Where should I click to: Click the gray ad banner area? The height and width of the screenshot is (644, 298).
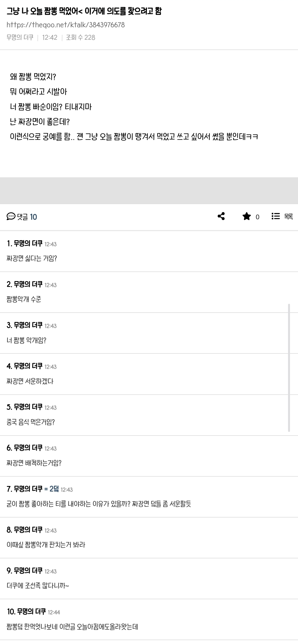pos(149,191)
